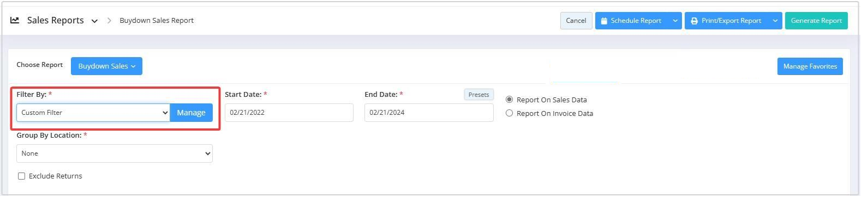
Task: Enable the Exclude Returns checkbox
Action: click(x=22, y=176)
